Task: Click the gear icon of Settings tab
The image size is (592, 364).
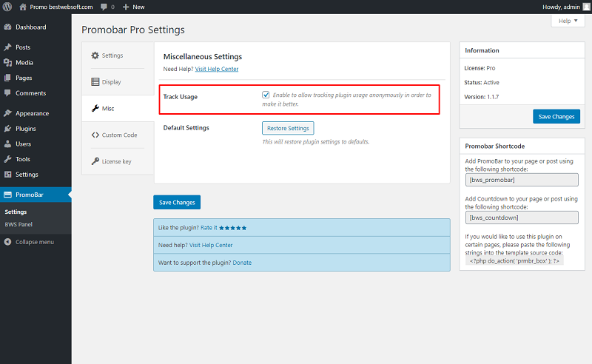Action: [x=95, y=55]
